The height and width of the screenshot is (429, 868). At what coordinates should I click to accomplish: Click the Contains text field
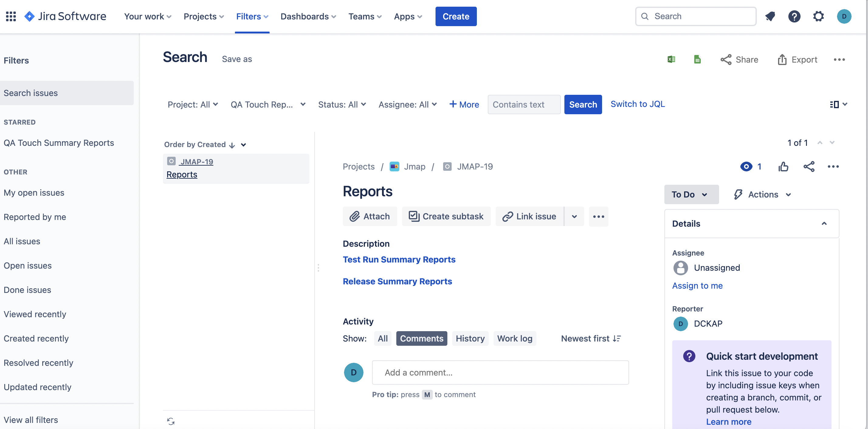coord(524,105)
